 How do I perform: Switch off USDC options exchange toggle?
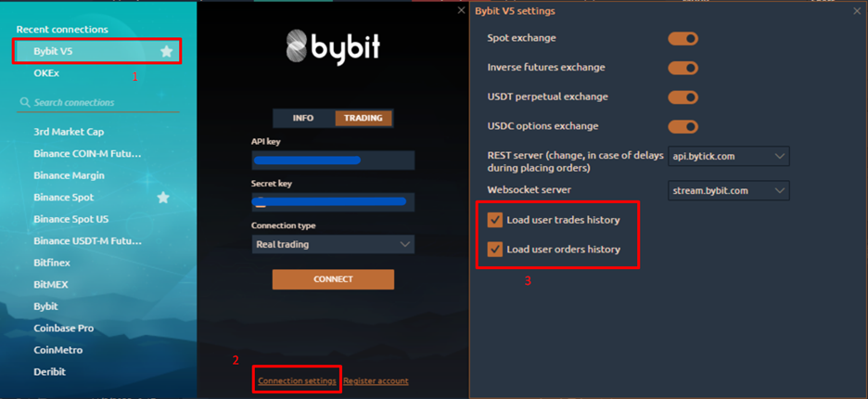tap(683, 126)
